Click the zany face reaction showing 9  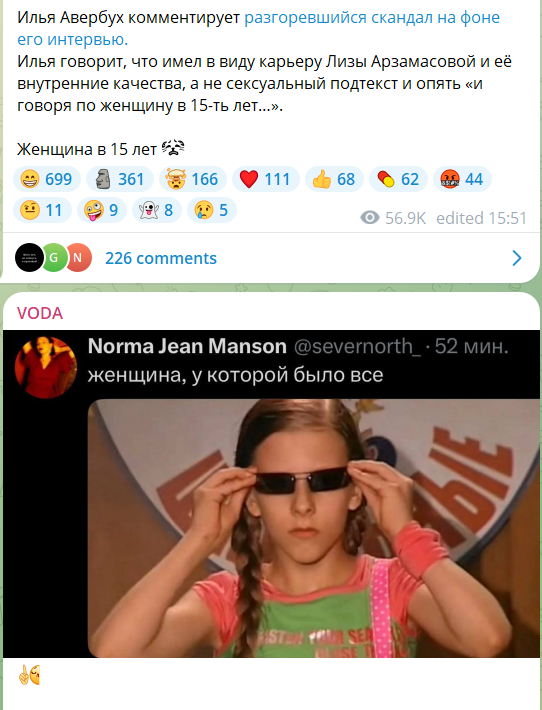[102, 210]
